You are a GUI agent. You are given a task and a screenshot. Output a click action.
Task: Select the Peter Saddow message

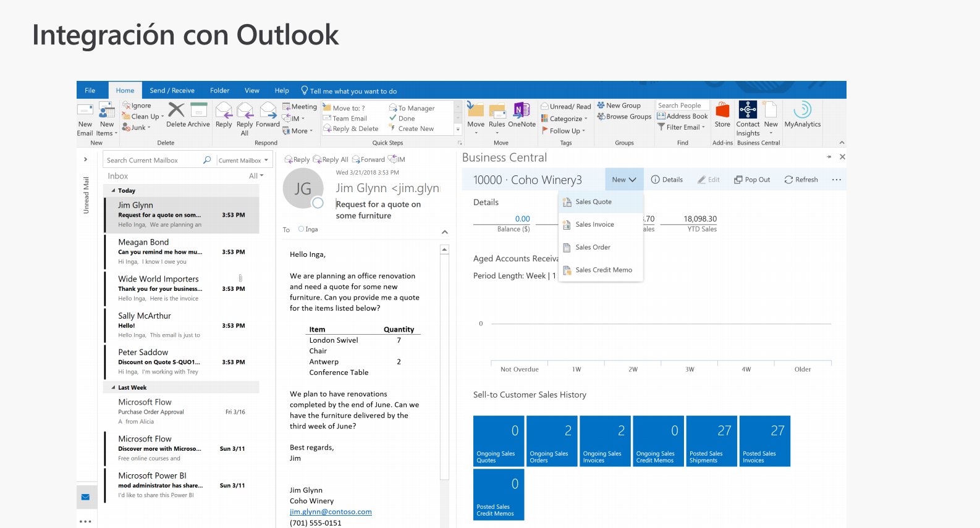coord(182,362)
